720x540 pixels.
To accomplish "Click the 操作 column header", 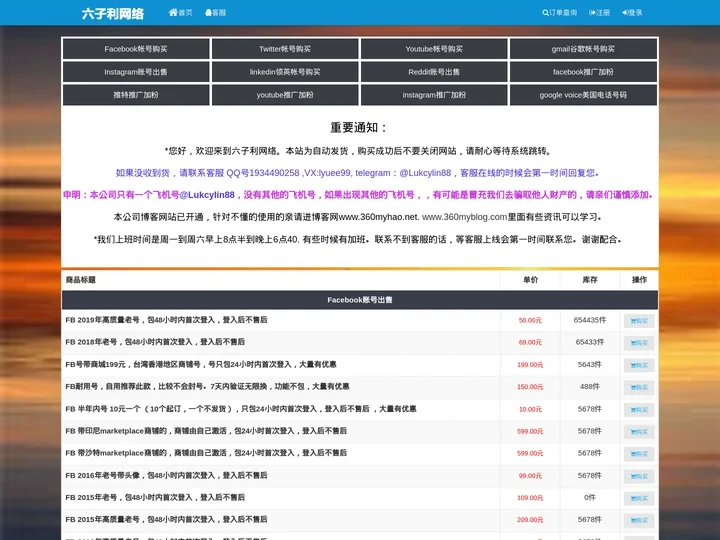I will [639, 280].
